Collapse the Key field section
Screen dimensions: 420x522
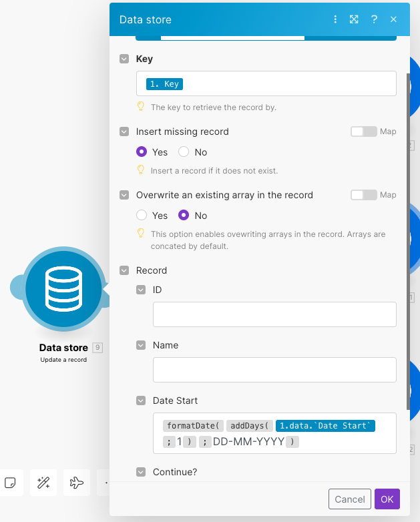(x=124, y=59)
